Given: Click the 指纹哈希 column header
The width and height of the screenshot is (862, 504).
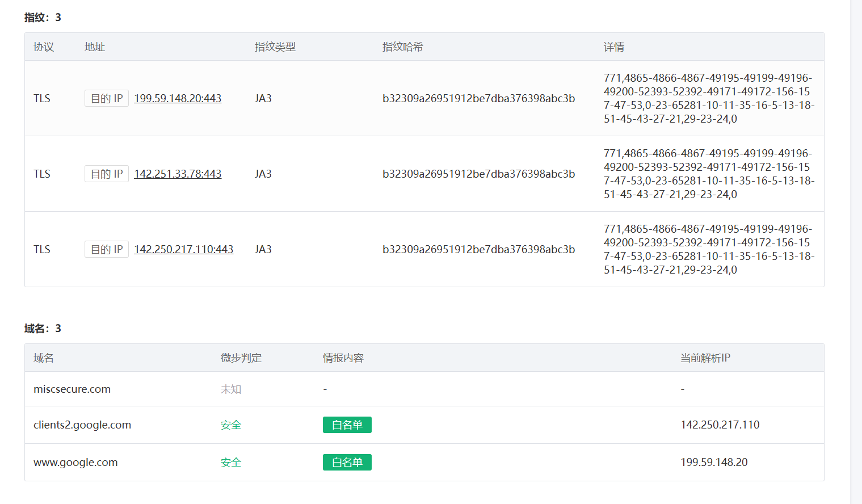Looking at the screenshot, I should coord(403,47).
